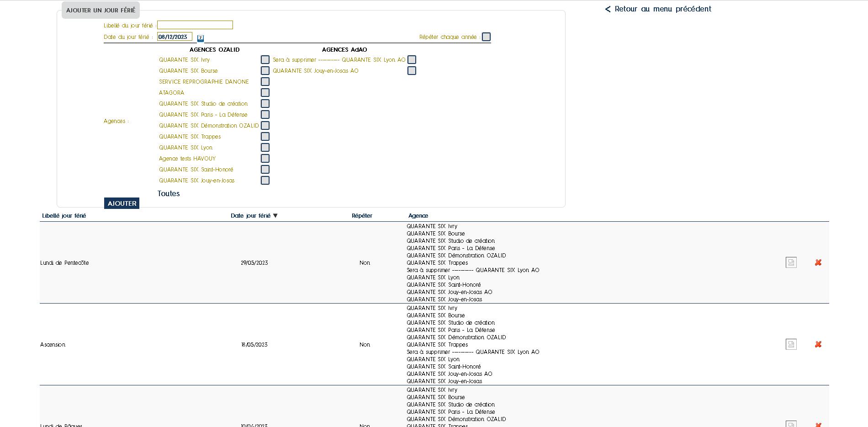The height and width of the screenshot is (427, 868).
Task: Tick QUARANTE SIX Démonstration OZALID checkbox
Action: pos(265,126)
